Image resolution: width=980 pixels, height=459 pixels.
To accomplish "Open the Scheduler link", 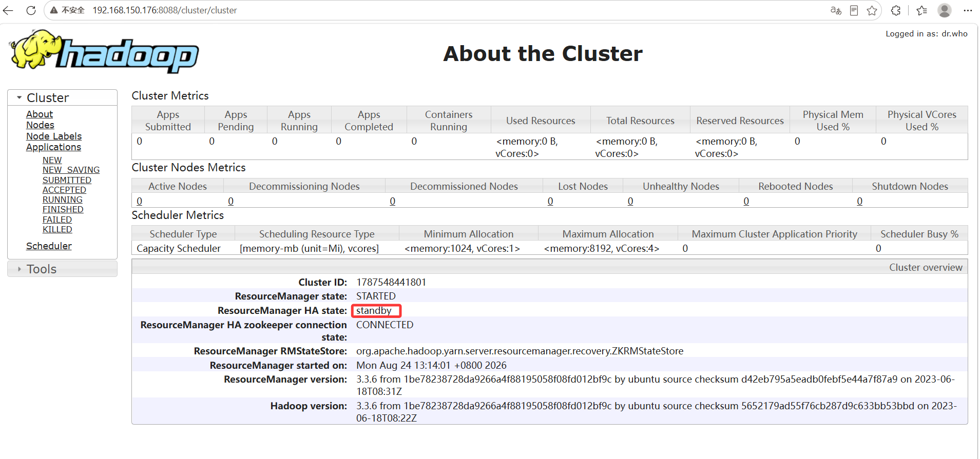I will (x=49, y=246).
